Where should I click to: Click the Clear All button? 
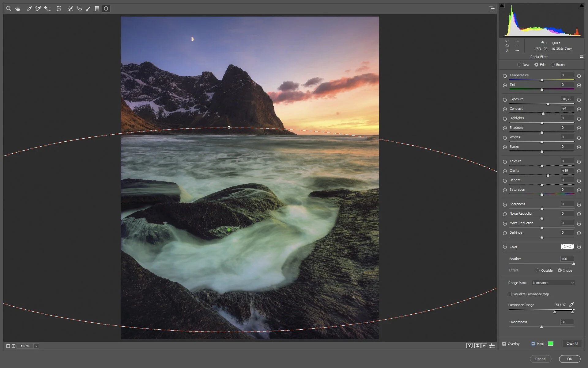click(572, 343)
